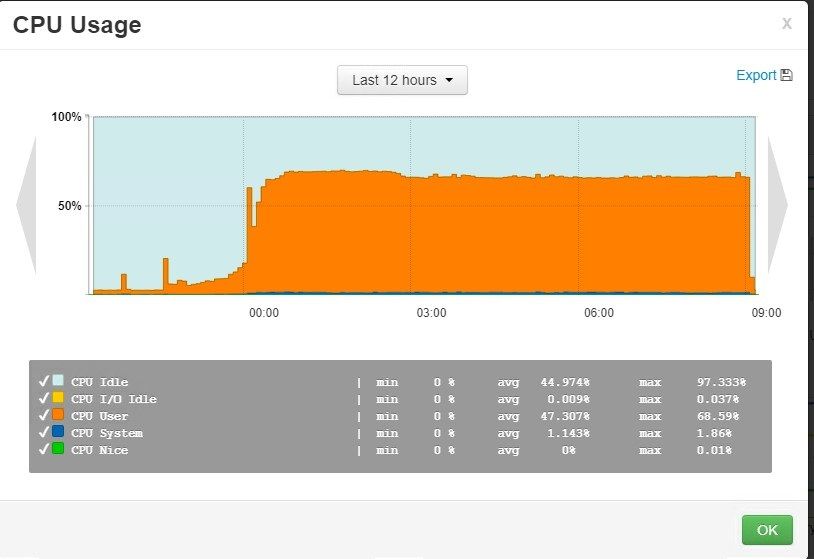Toggle the CPU System series checkmark

[x=44, y=432]
